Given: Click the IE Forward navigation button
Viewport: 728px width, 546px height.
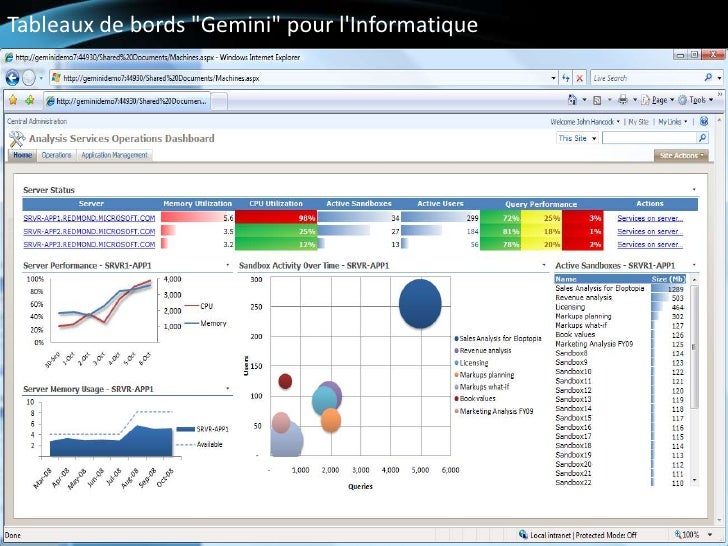Looking at the screenshot, I should click(29, 78).
